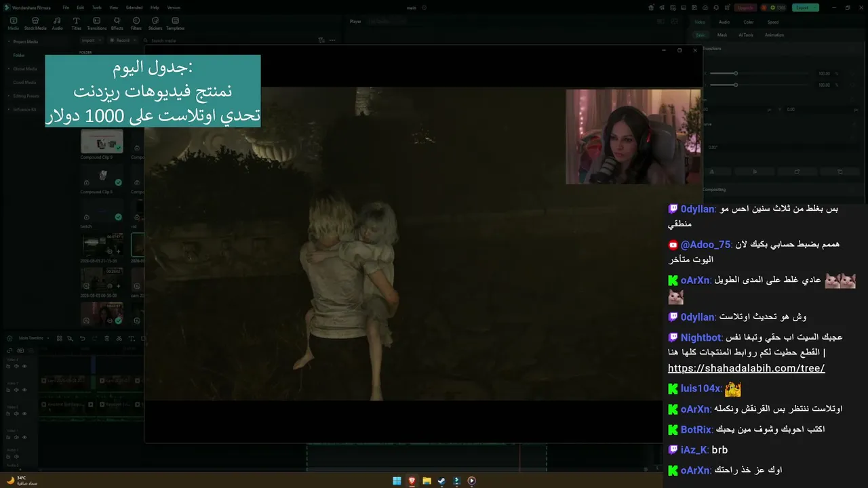Screen dimensions: 868x488
Task: Click the grid layout icon in the timeline toolbar
Action: [59, 338]
